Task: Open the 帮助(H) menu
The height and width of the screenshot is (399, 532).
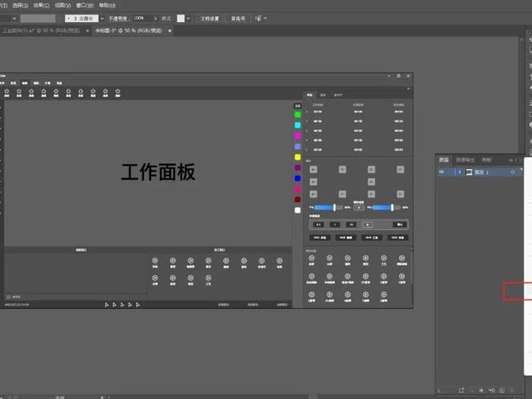Action: point(107,5)
